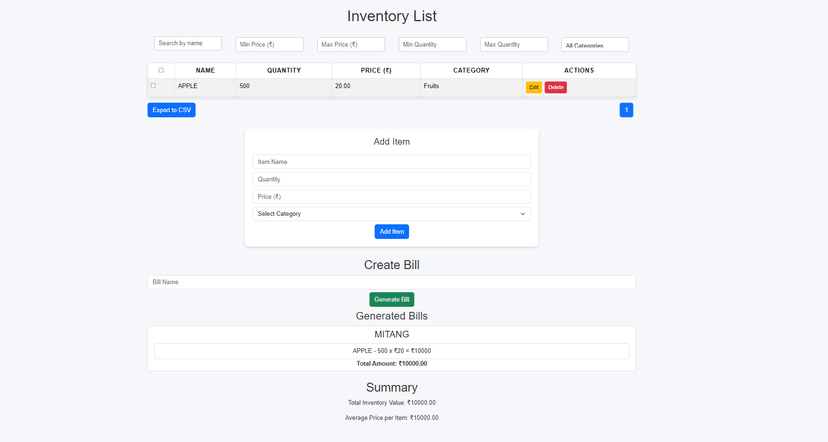Focus the Quantity field in Add Item
828x442 pixels.
[391, 179]
